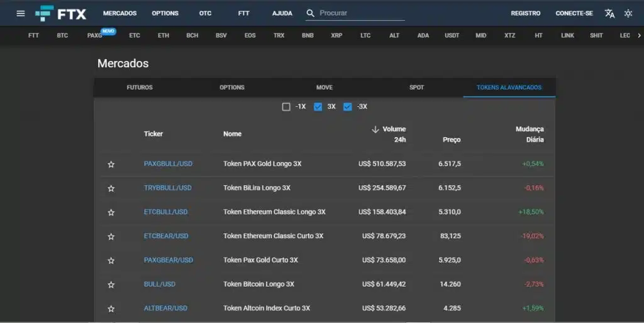Select BNB in the ticker strip
This screenshot has width=644, height=323.
(308, 36)
